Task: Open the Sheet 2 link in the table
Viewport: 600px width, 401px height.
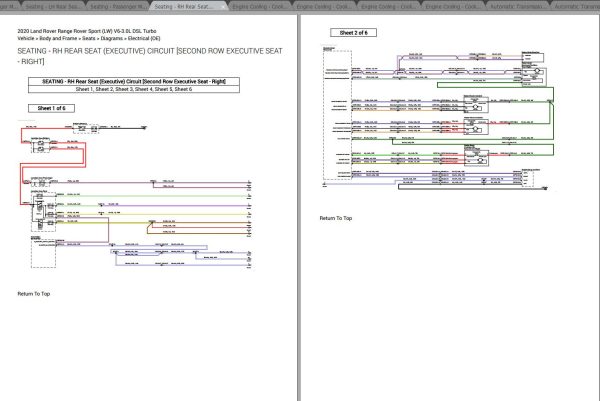Action: click(x=104, y=89)
